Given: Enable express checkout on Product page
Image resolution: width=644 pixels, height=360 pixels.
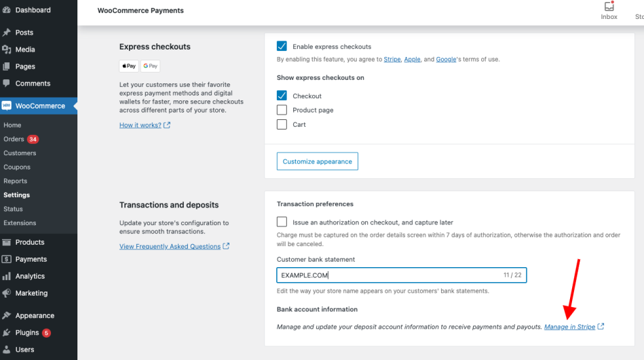Looking at the screenshot, I should pyautogui.click(x=282, y=110).
